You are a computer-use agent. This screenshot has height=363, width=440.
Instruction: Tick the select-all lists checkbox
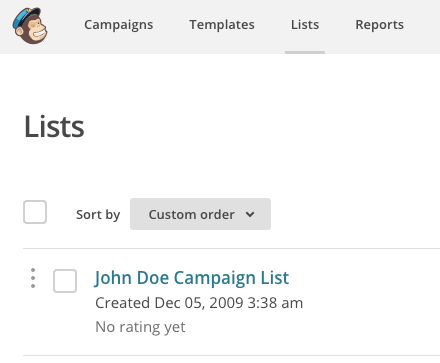[35, 212]
